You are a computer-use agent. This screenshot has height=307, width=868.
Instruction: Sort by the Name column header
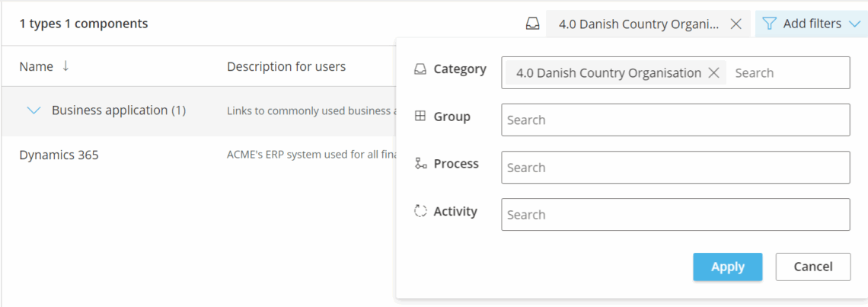pyautogui.click(x=36, y=66)
